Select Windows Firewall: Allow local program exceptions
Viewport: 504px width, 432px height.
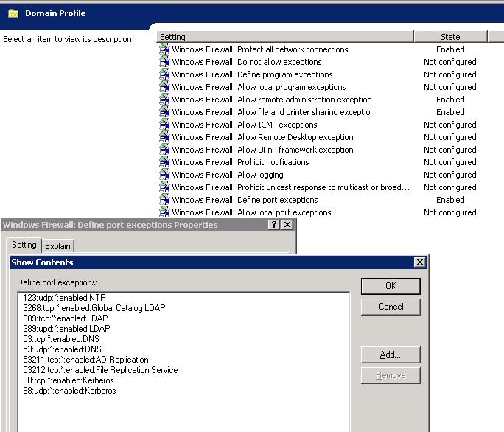point(259,87)
